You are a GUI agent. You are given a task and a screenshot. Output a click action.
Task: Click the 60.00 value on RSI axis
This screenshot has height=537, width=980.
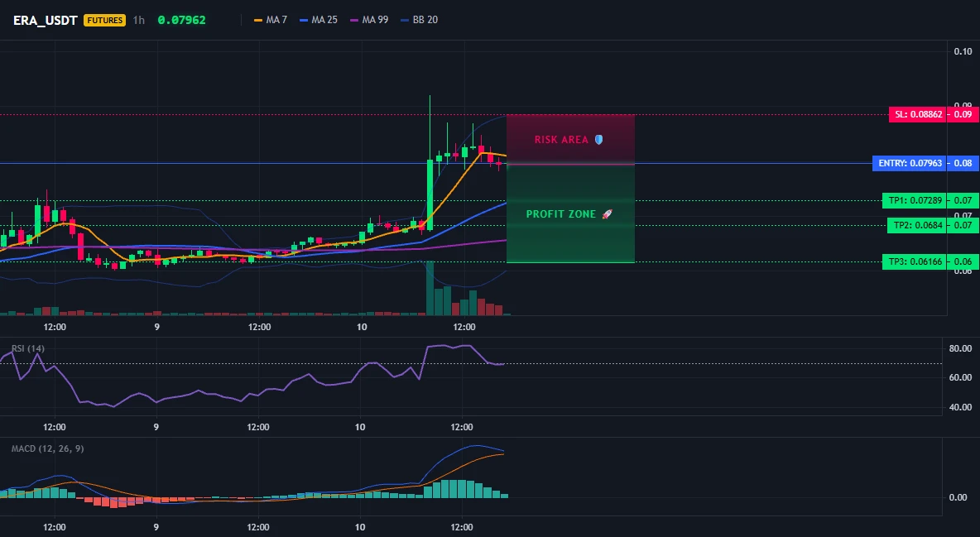[x=960, y=377]
